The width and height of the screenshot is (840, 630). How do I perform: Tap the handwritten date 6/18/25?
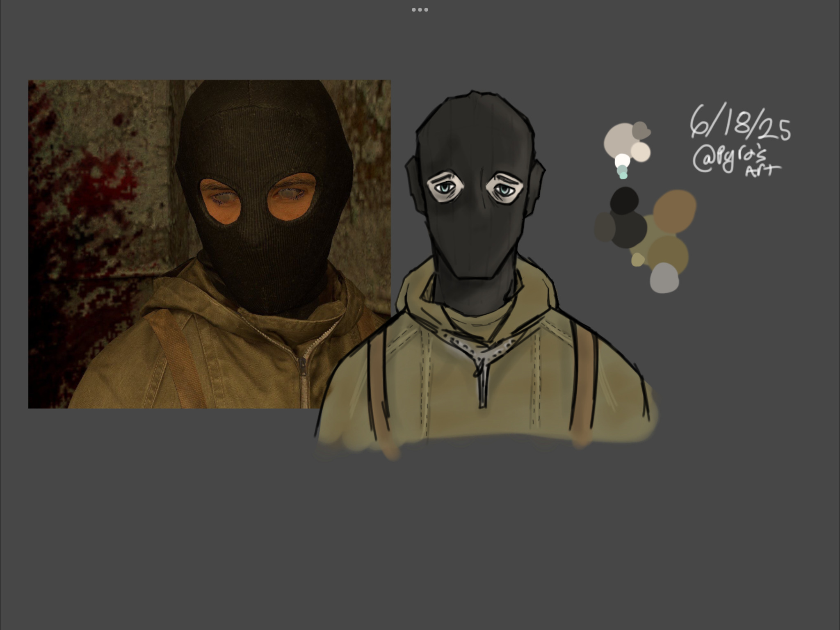[740, 121]
